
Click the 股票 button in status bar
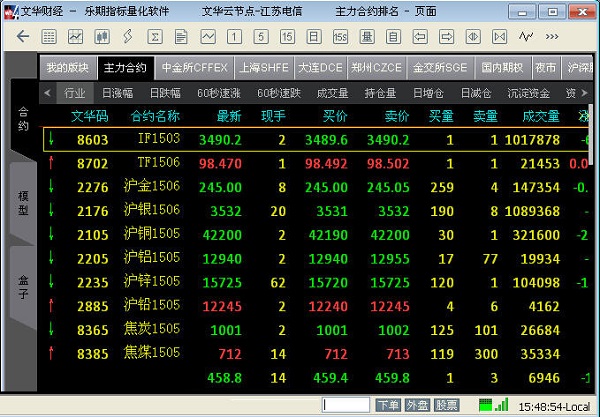click(447, 406)
